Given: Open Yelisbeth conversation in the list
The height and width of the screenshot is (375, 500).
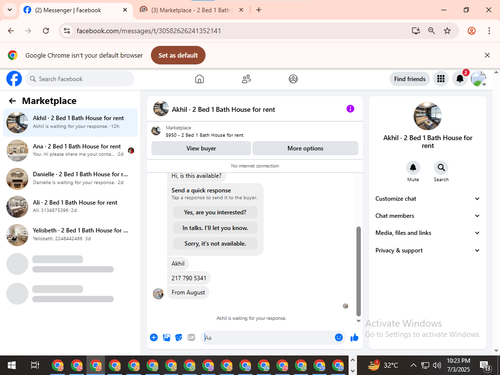Looking at the screenshot, I should (70, 234).
